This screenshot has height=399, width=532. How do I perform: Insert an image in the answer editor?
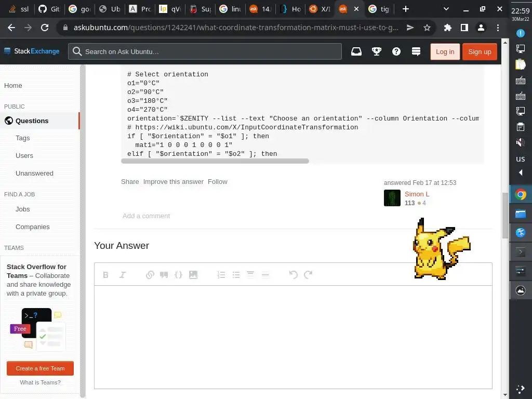coord(193,275)
